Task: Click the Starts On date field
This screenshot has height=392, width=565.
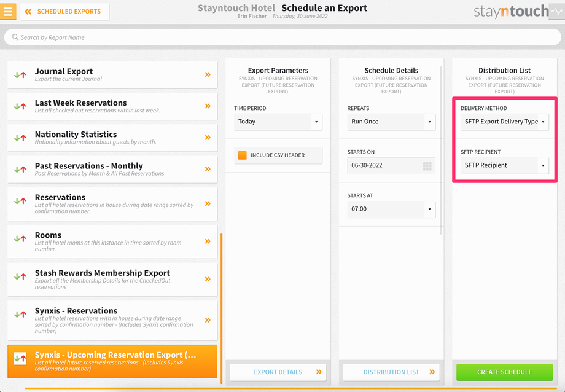Action: pos(391,165)
